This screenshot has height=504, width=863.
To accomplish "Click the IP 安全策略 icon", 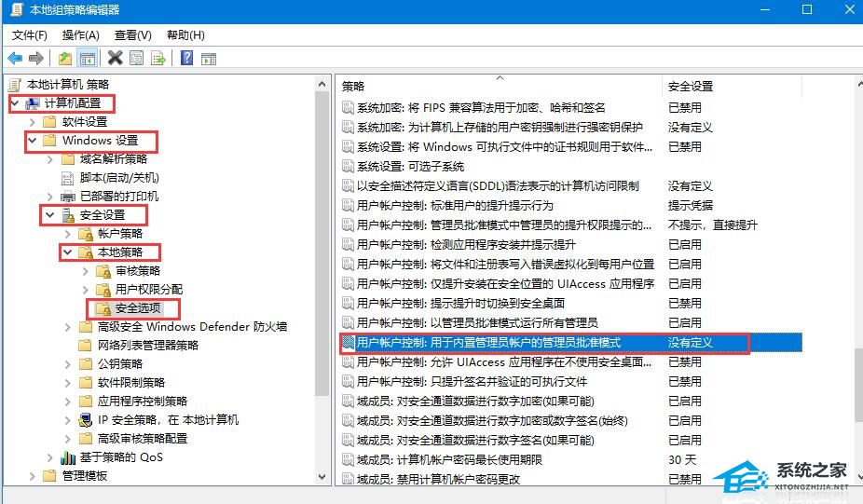I will click(x=86, y=420).
